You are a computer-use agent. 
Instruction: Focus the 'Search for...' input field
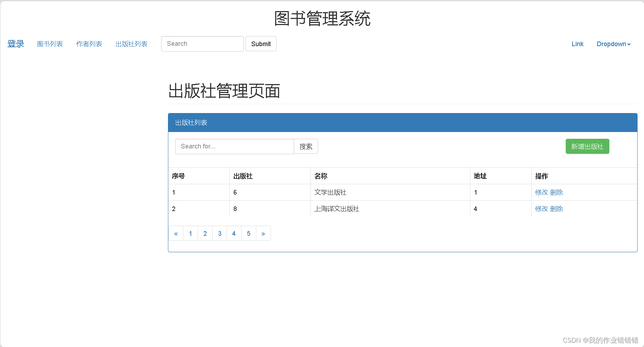click(234, 146)
